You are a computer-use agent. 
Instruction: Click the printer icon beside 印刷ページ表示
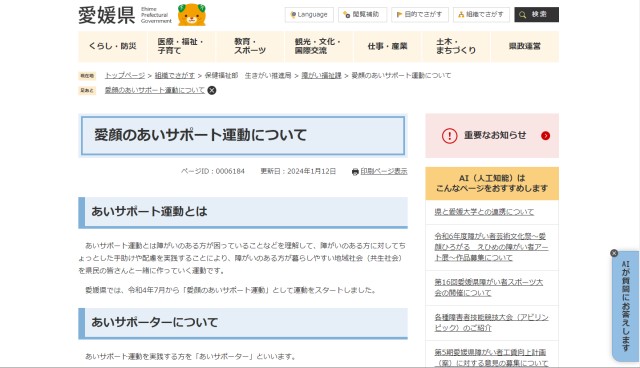355,172
